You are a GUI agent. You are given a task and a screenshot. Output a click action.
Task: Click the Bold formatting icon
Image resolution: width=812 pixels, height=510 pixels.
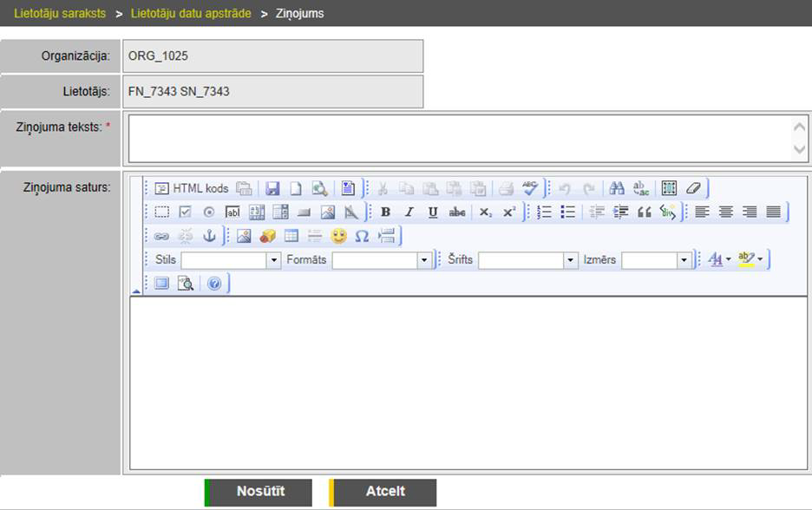385,212
